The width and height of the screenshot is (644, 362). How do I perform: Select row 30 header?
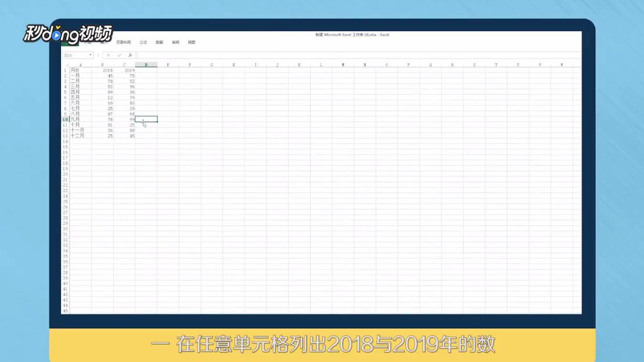tap(65, 229)
